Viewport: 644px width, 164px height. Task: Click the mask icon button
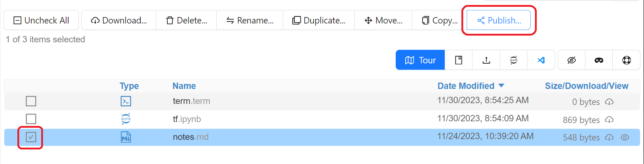pos(599,60)
